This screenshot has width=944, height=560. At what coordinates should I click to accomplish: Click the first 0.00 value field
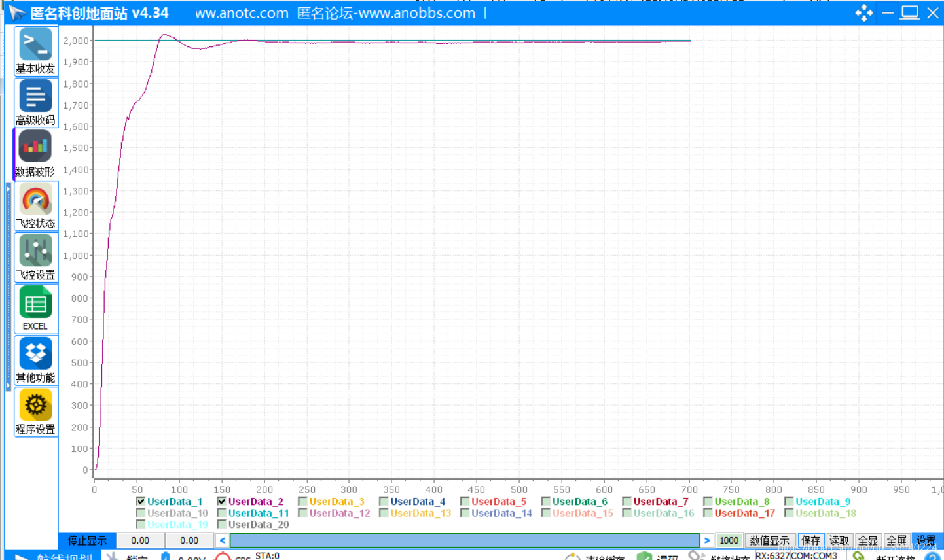(140, 540)
